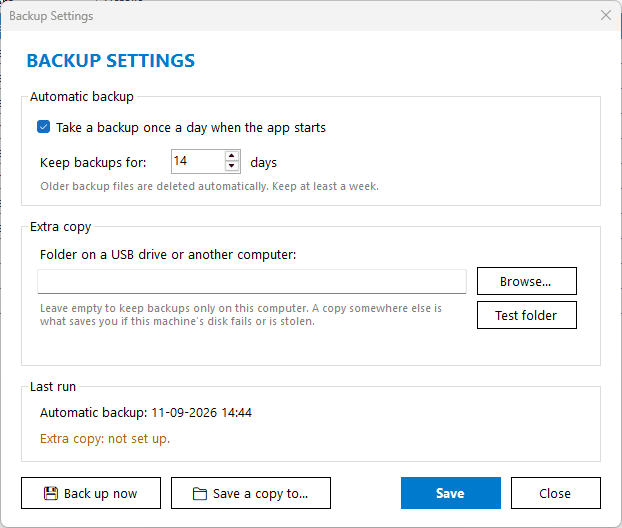Click the Test folder button
The height and width of the screenshot is (528, 622).
pyautogui.click(x=526, y=315)
